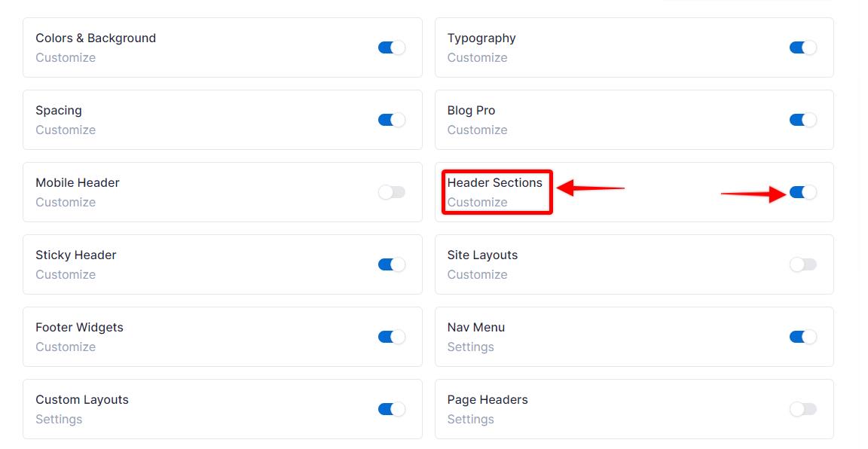Image resolution: width=868 pixels, height=449 pixels.
Task: Toggle the Nav Menu module off
Action: [x=803, y=338]
